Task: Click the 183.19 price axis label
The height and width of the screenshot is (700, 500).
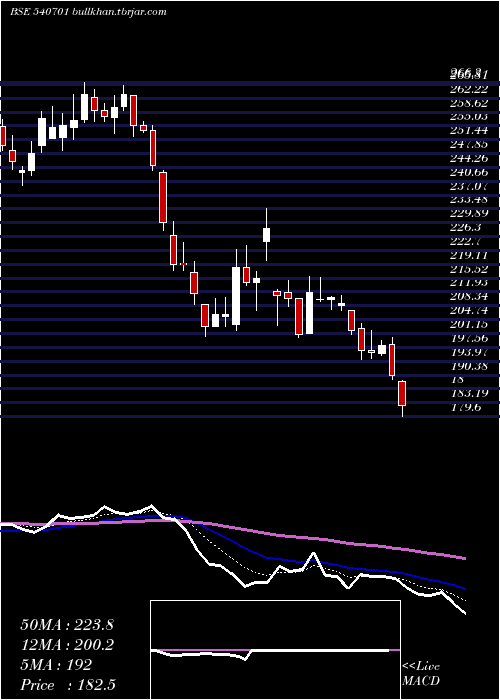Action: pyautogui.click(x=468, y=394)
